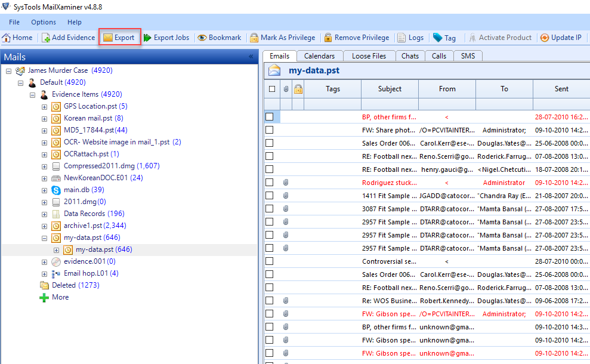Check the 'Controversial se...' email checkbox
Screen dimensions: 590x364
[270, 261]
